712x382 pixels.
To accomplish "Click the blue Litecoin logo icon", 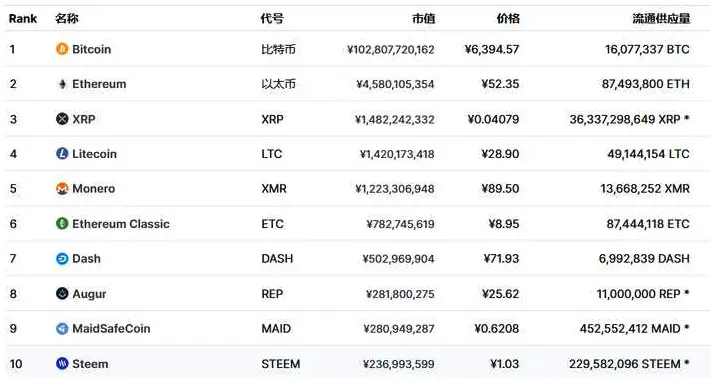I will (62, 154).
